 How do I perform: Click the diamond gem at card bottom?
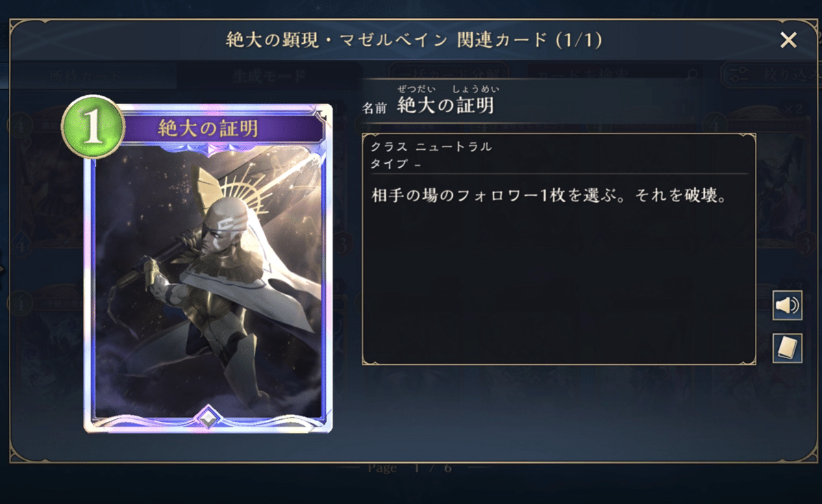coord(208,417)
